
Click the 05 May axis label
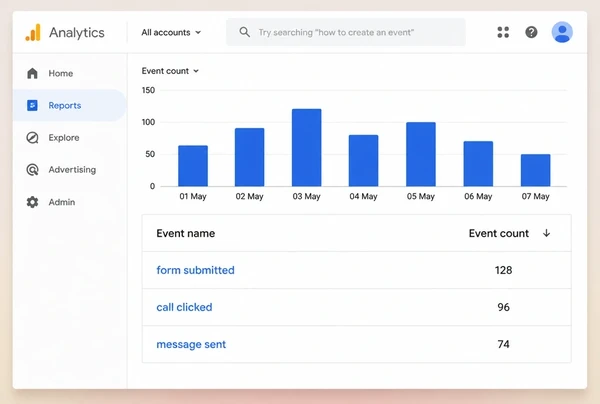click(421, 196)
